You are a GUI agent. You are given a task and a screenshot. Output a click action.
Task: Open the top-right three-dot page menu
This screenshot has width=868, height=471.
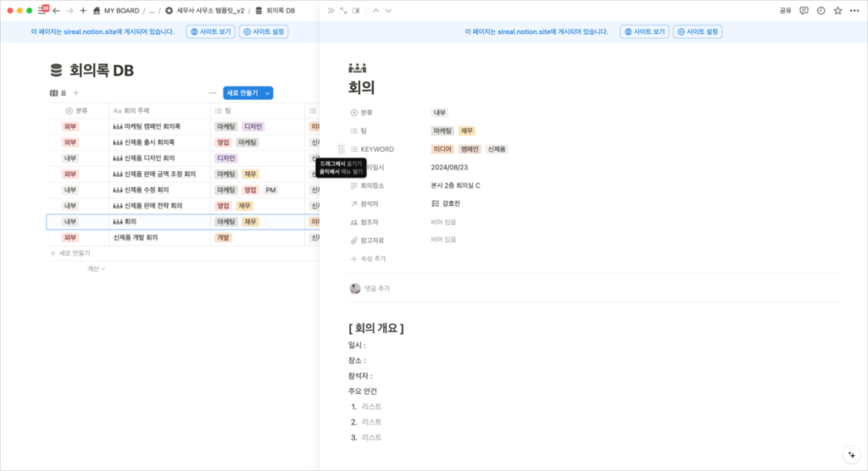(854, 10)
